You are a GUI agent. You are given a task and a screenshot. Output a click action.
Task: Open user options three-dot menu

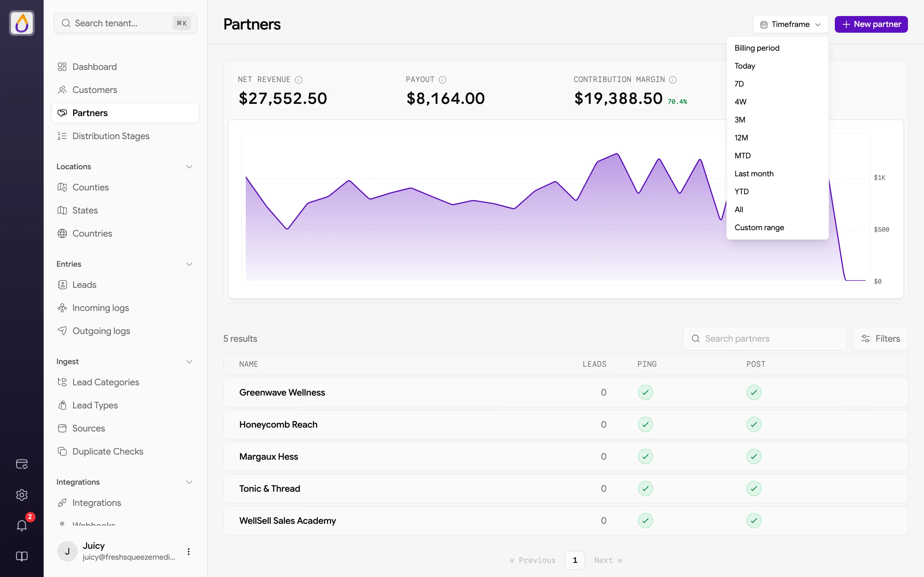pos(189,551)
